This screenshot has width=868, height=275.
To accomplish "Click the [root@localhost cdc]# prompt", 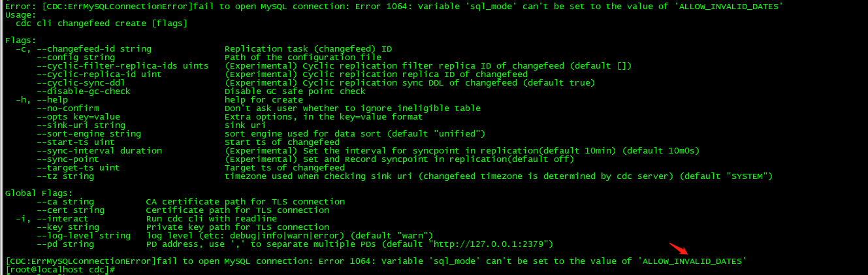I will pyautogui.click(x=59, y=270).
